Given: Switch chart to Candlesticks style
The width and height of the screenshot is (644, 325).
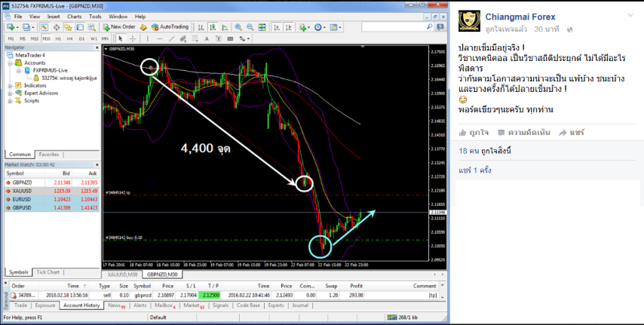Looking at the screenshot, I should (213, 27).
